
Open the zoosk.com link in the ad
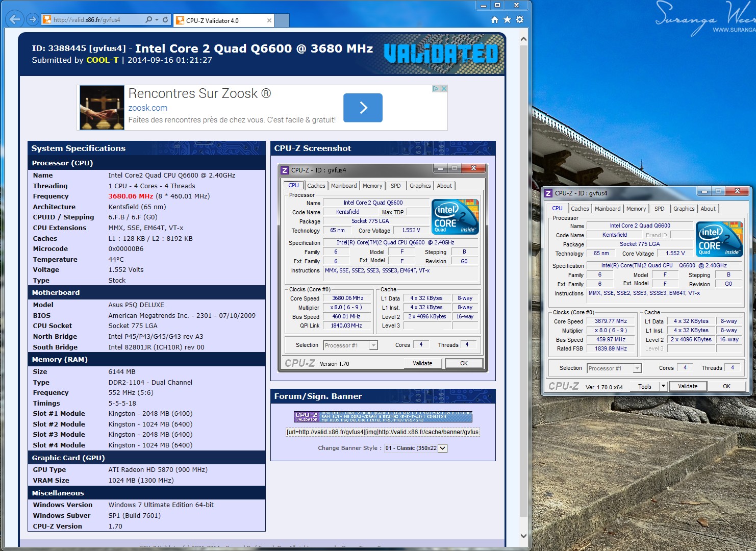point(148,108)
